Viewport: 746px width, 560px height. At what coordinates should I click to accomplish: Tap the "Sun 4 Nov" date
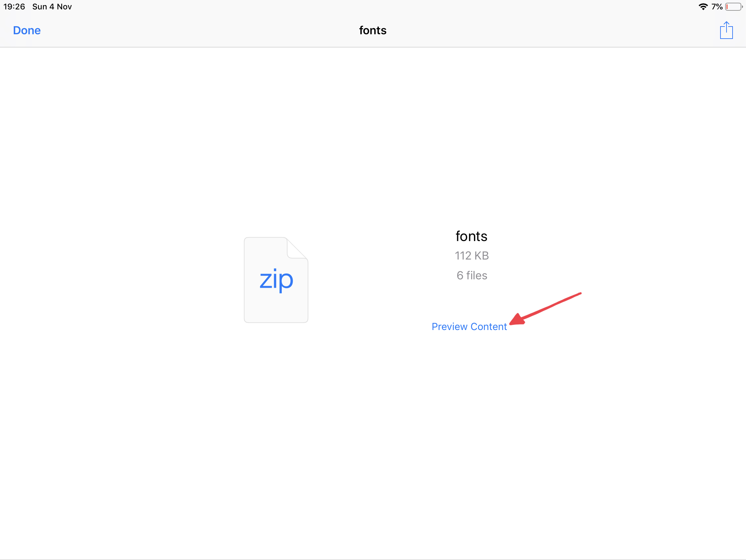(52, 7)
